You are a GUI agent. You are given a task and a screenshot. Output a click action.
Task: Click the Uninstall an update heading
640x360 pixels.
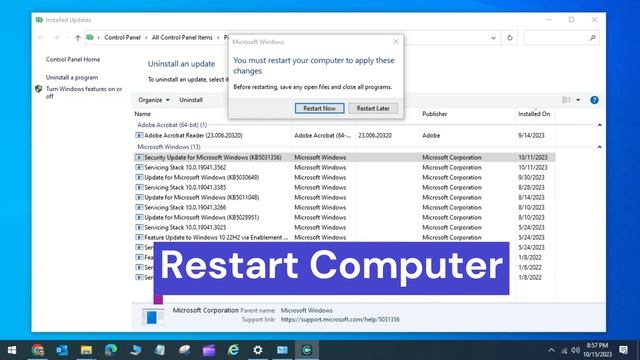click(181, 64)
